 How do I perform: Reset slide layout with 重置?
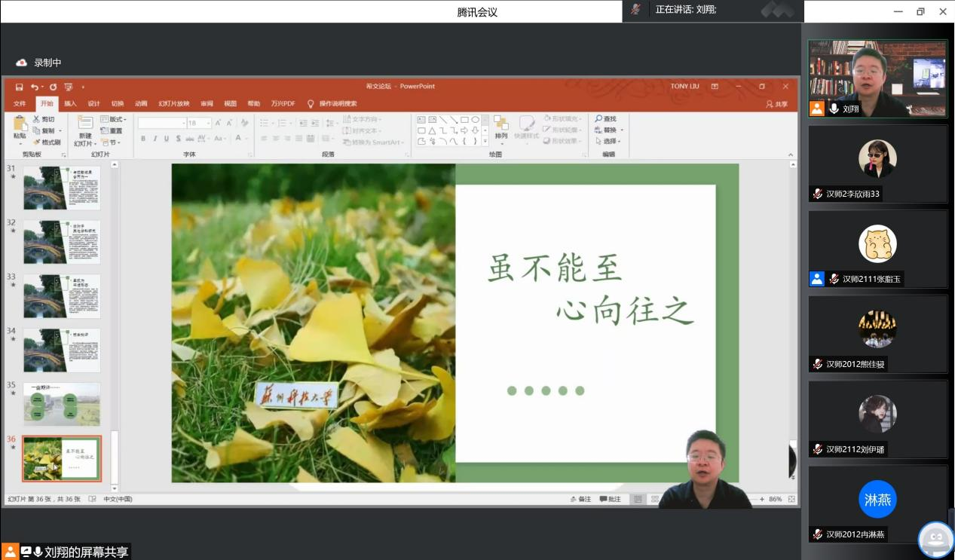(112, 130)
